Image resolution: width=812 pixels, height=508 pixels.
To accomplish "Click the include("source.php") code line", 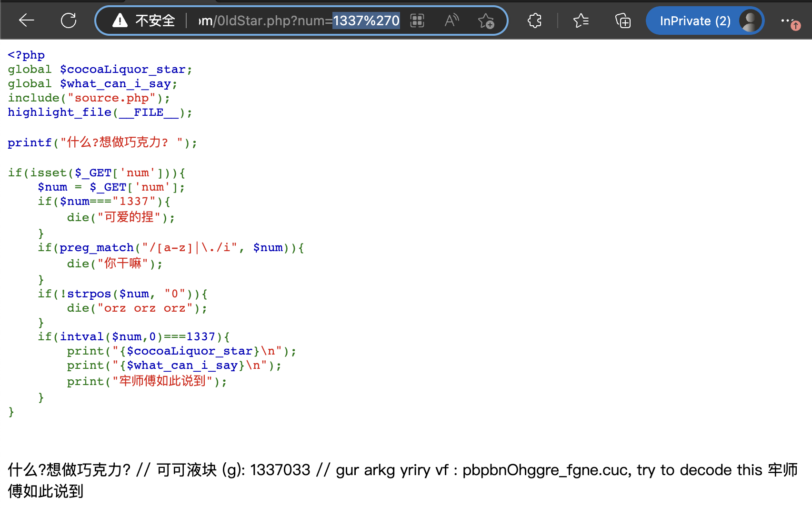I will pyautogui.click(x=89, y=98).
